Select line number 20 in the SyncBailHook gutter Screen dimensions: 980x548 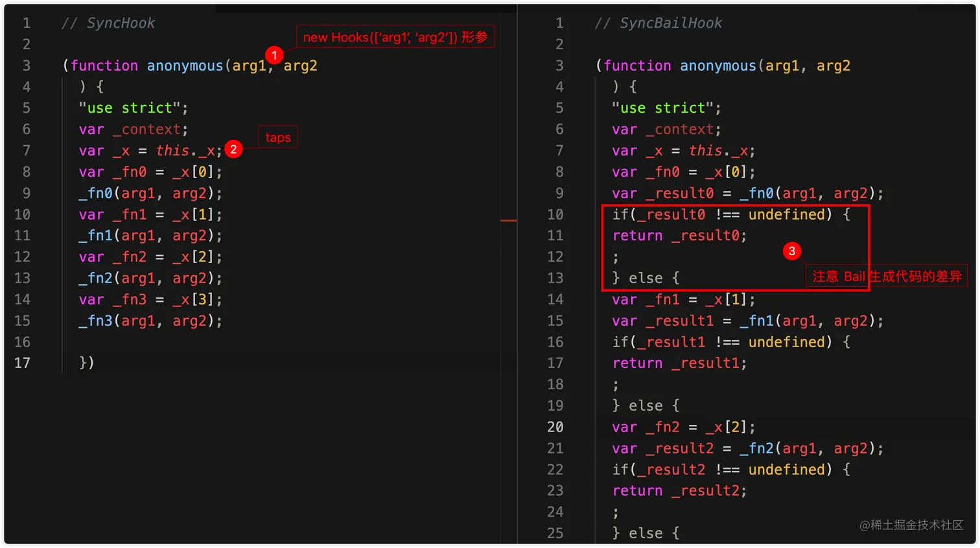[555, 428]
